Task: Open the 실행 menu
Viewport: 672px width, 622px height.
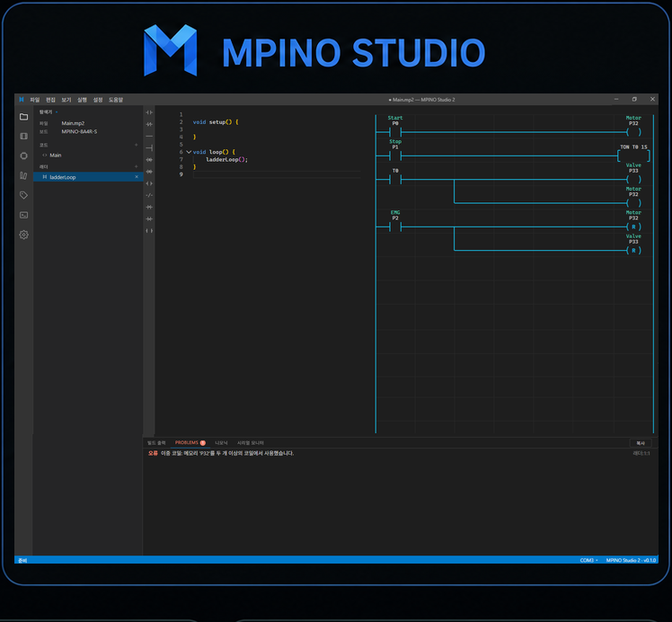Action: 83,100
